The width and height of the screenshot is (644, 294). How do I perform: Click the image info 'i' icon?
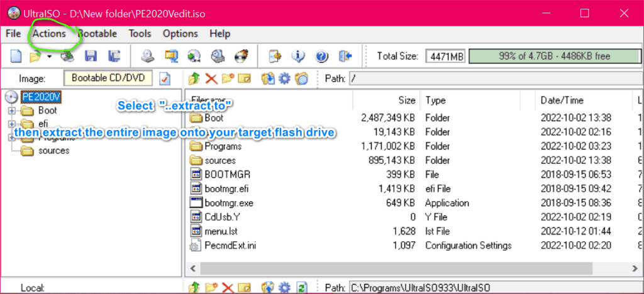pyautogui.click(x=299, y=57)
